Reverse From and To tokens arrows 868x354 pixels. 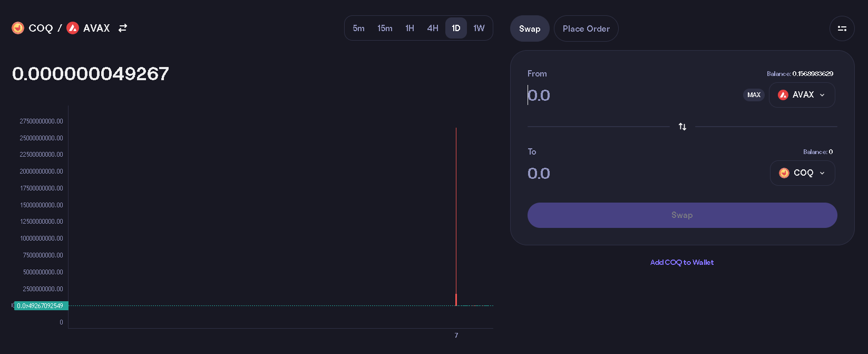pyautogui.click(x=682, y=127)
